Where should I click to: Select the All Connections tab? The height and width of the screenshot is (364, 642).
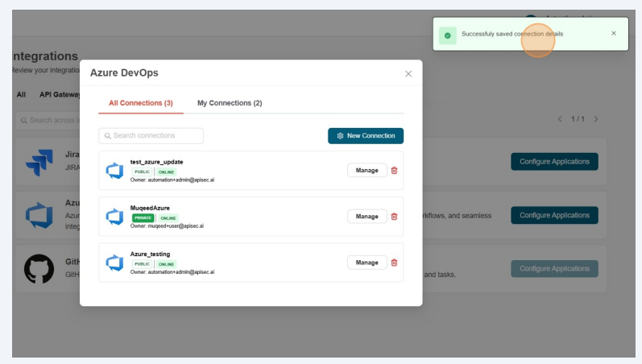[141, 103]
